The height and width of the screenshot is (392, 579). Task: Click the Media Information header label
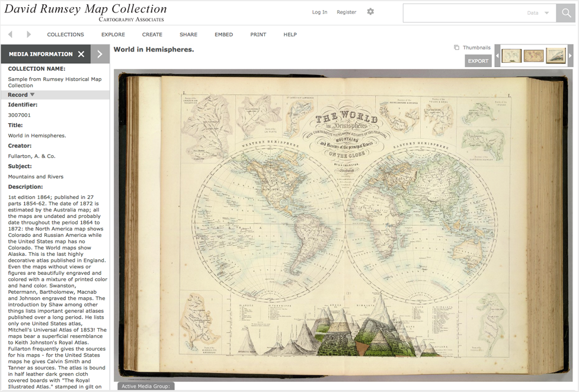[x=41, y=54]
